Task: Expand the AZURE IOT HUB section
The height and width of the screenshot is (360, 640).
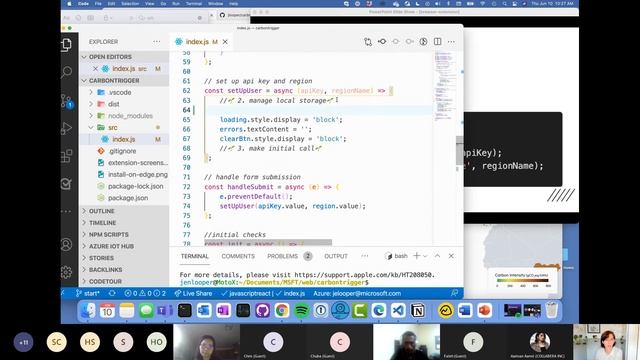Action: click(124, 247)
